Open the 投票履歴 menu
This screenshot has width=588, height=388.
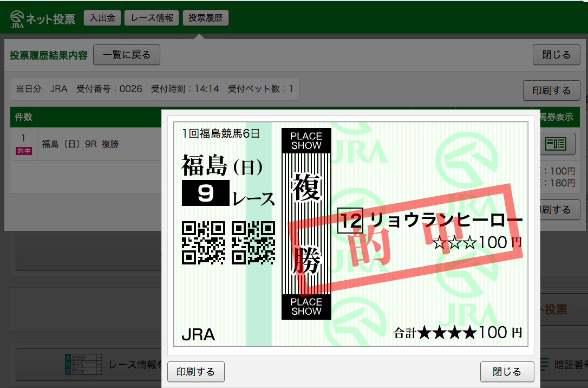tap(206, 18)
